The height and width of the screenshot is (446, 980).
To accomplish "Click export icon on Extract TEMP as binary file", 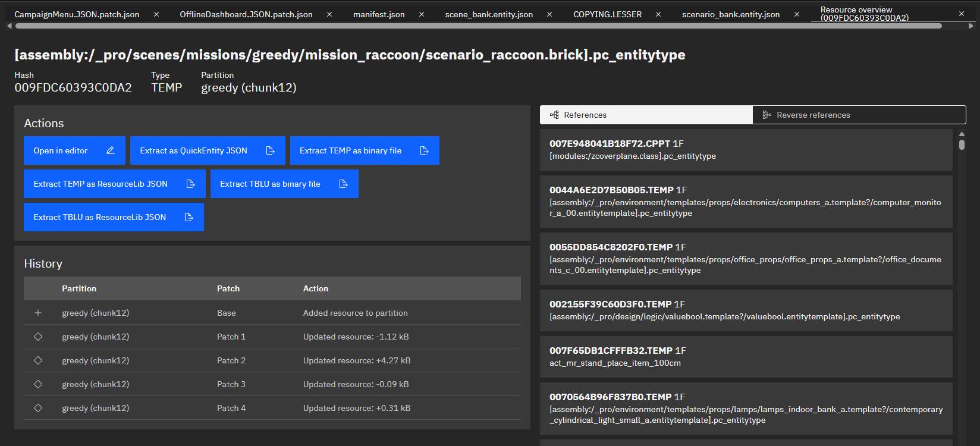I will point(424,150).
